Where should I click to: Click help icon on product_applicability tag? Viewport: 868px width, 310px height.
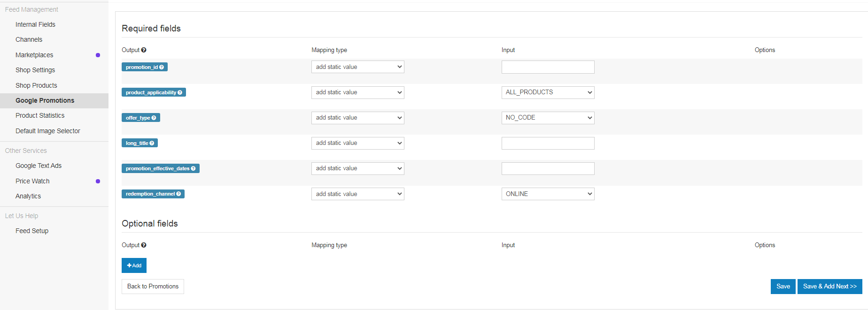180,92
